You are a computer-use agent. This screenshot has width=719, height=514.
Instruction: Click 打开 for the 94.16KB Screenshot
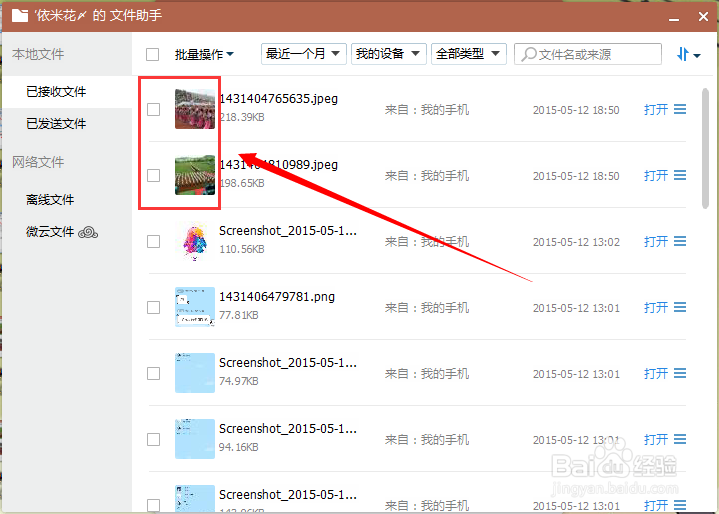656,440
